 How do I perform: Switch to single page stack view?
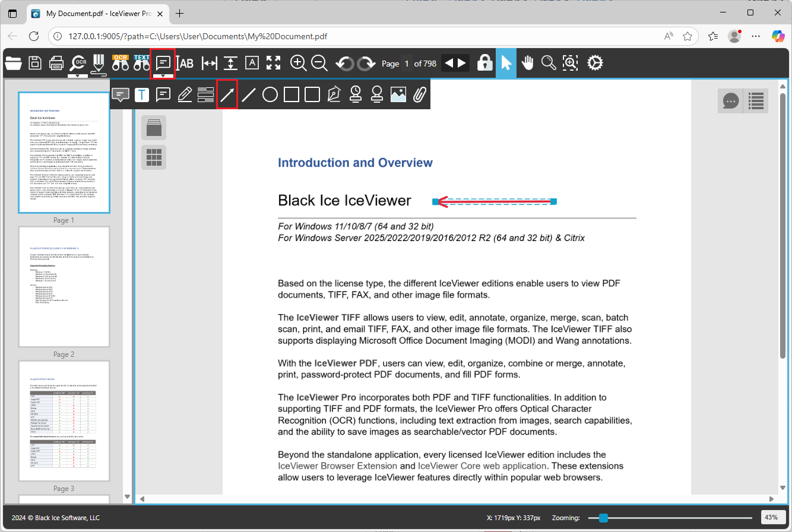(154, 127)
